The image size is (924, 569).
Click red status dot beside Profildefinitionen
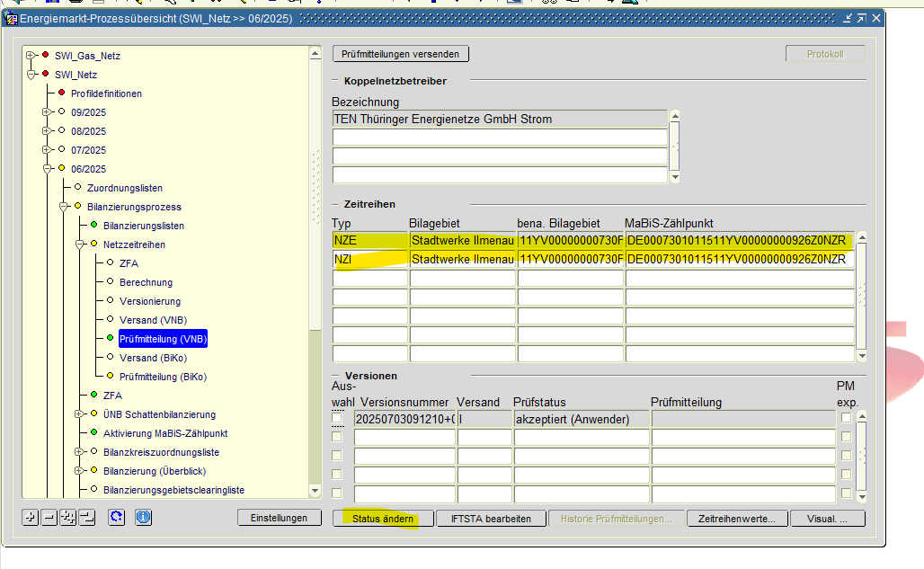[x=61, y=93]
